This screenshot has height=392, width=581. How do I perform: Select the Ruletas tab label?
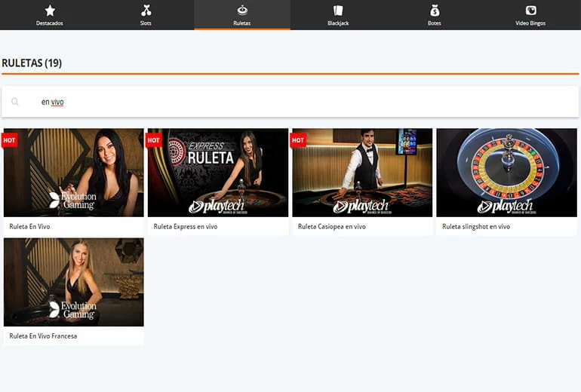[x=242, y=23]
